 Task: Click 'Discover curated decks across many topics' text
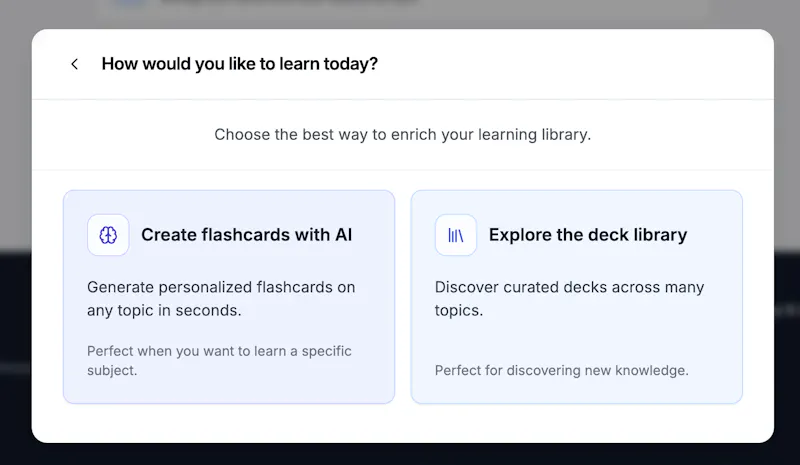569,299
